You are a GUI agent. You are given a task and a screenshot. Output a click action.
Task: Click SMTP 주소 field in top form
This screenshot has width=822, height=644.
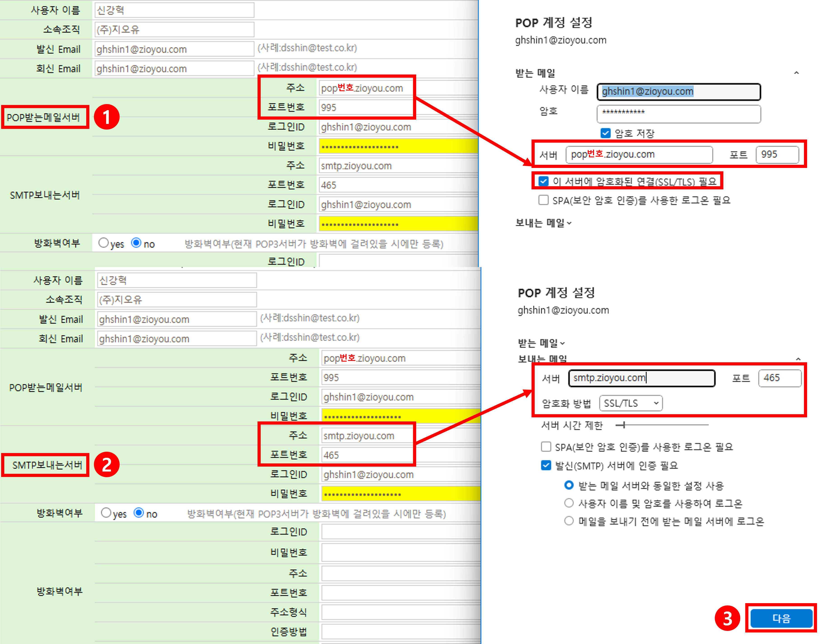coord(398,166)
